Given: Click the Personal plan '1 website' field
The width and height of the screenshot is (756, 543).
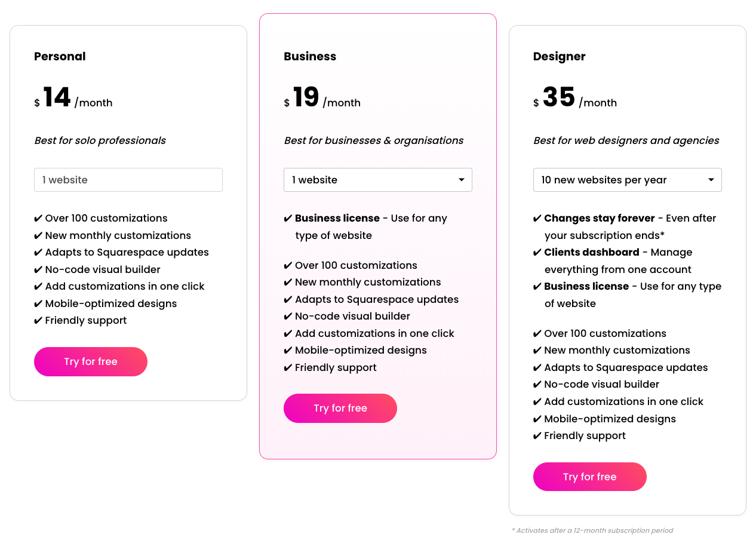Looking at the screenshot, I should [128, 180].
